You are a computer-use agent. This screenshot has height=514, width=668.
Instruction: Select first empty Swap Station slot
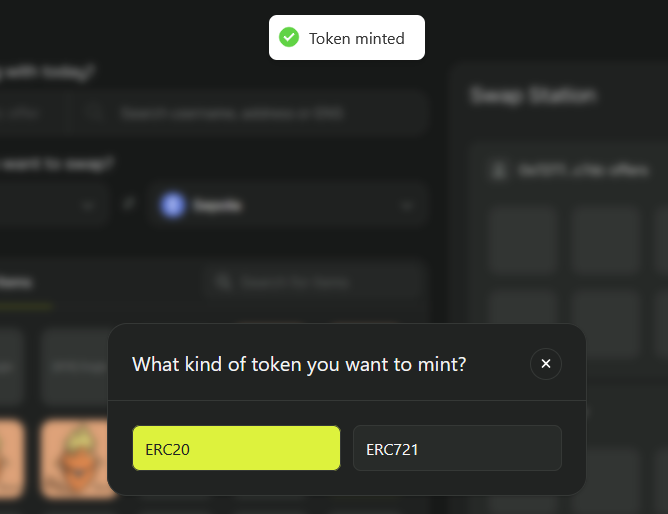522,241
